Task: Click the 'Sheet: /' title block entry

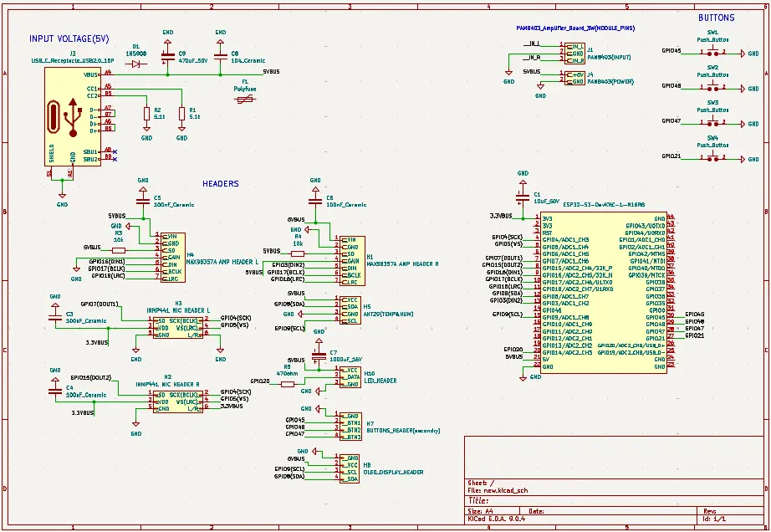Action: pos(480,483)
